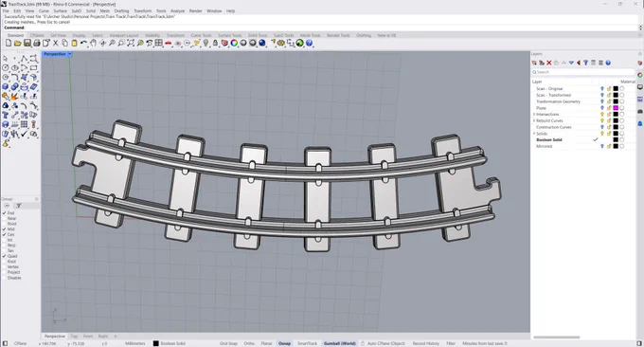Select the Polyline tool in left sidebar
Image resolution: width=644 pixels, height=347 pixels.
pos(25,59)
